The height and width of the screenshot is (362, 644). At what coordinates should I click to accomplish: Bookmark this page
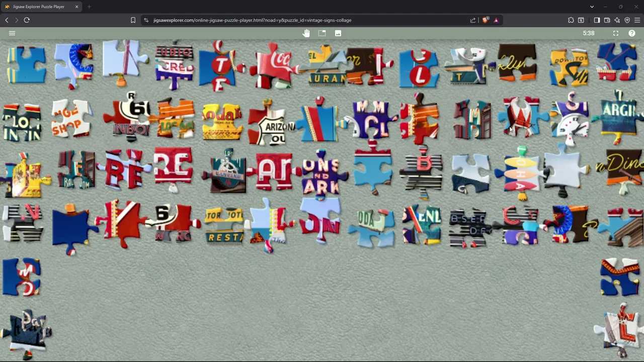pyautogui.click(x=133, y=20)
